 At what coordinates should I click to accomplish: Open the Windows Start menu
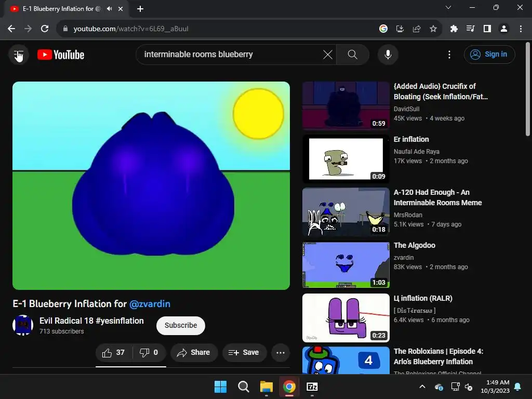[220, 387]
